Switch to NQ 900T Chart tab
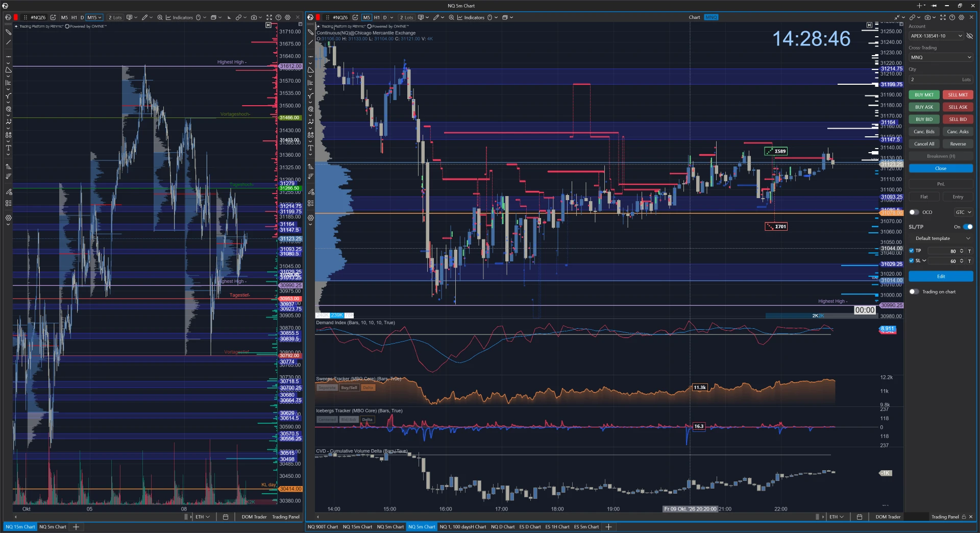980x533 pixels. click(323, 527)
